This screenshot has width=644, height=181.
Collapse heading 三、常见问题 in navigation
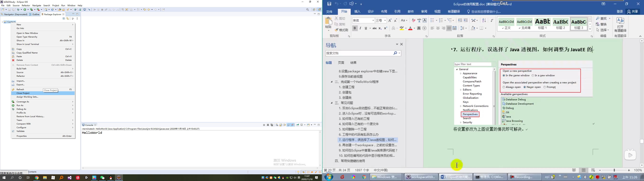tap(332, 103)
